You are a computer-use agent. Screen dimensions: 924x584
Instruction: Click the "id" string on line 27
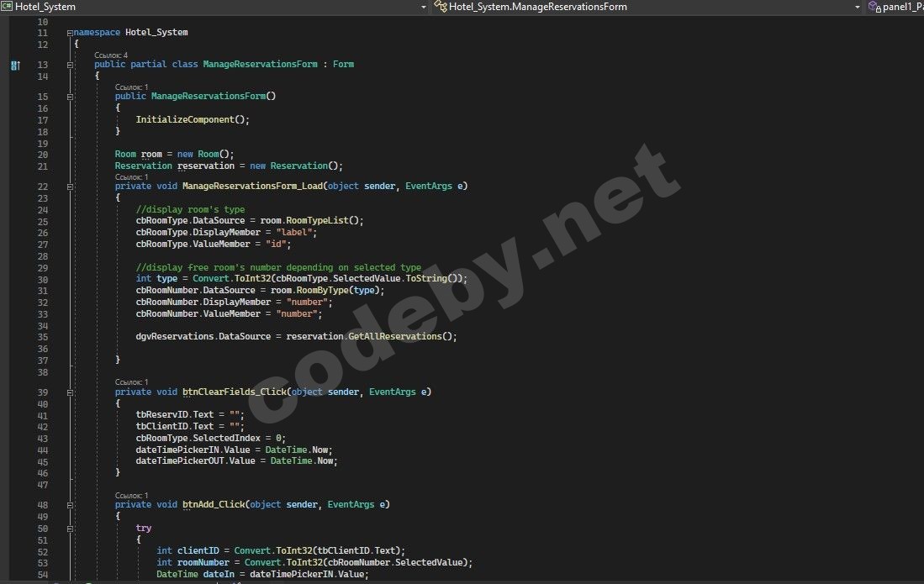tap(276, 244)
